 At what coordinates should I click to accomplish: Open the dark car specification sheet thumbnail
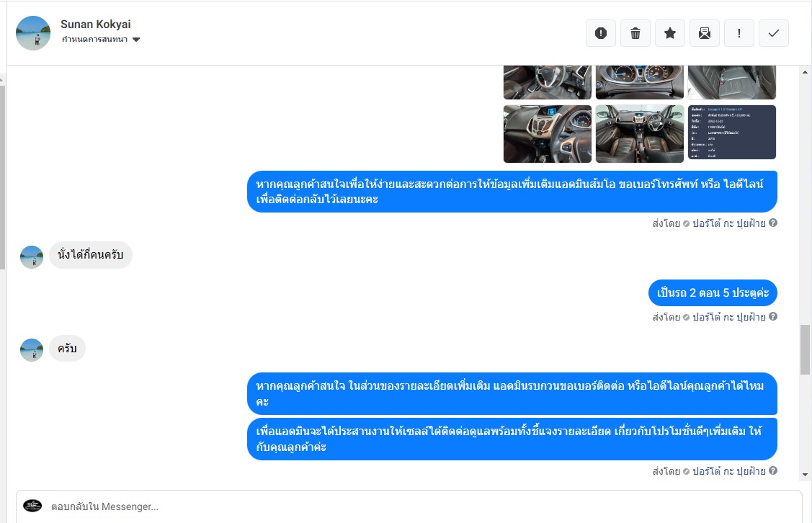[x=732, y=132]
